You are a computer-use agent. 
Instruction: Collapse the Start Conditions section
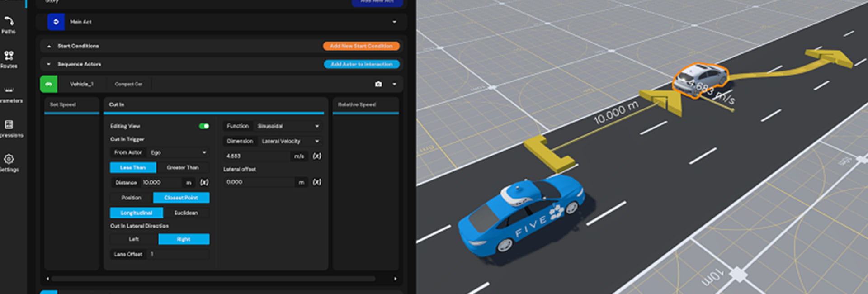49,46
